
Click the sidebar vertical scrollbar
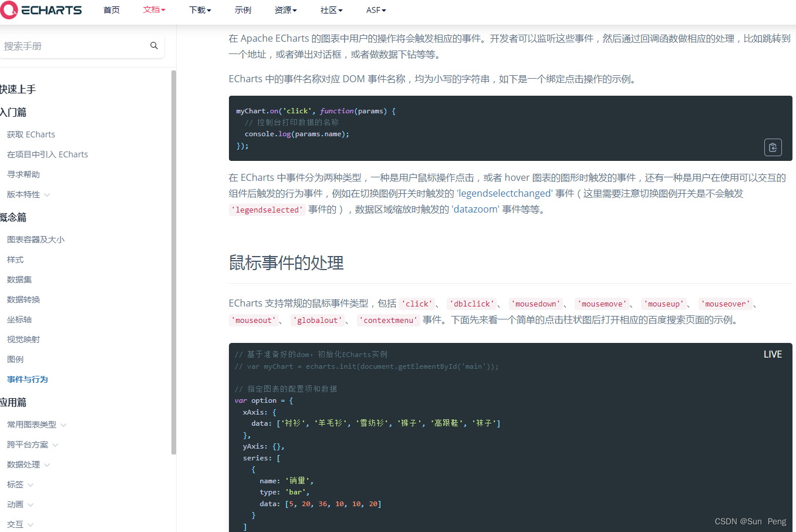173,262
